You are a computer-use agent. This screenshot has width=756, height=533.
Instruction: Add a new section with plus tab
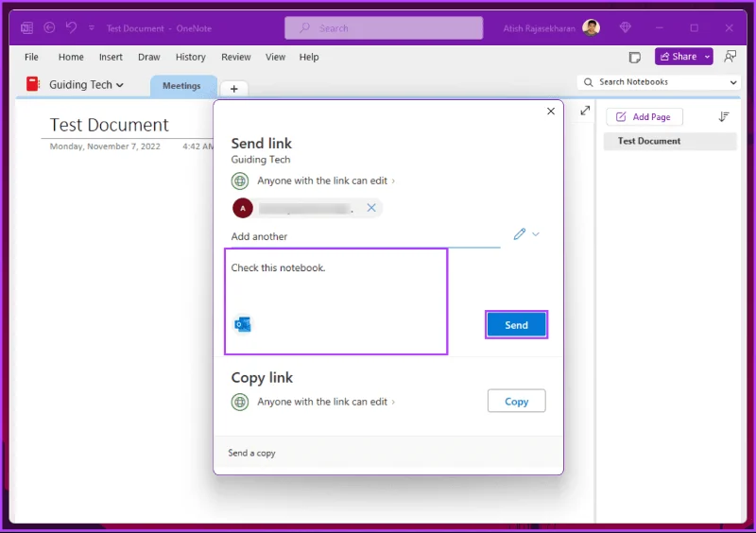coord(233,89)
